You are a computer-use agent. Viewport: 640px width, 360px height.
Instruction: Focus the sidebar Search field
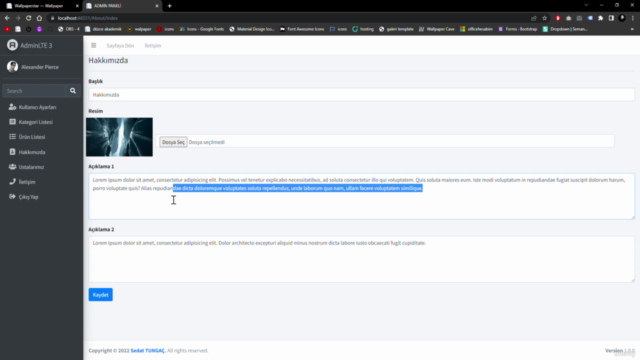pos(34,91)
